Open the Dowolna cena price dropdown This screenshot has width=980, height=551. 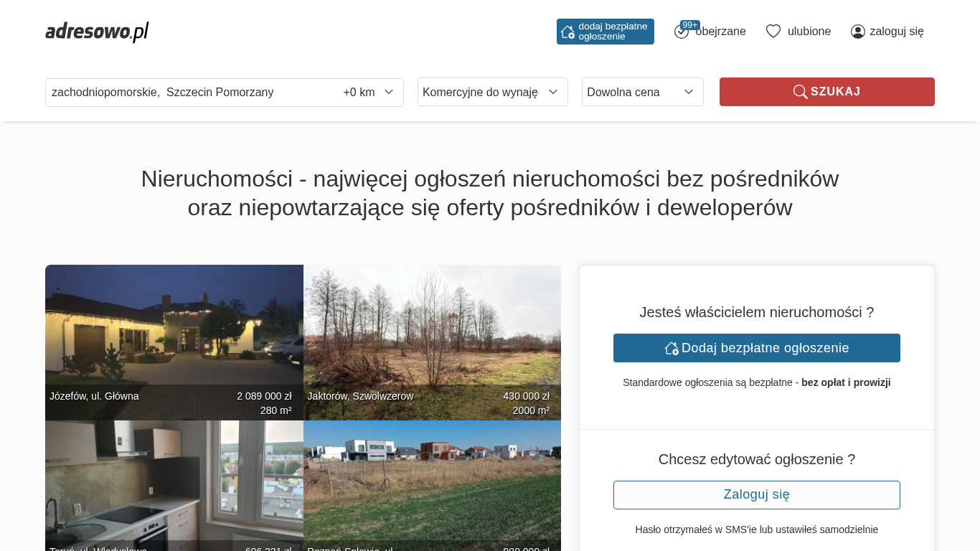coord(642,92)
